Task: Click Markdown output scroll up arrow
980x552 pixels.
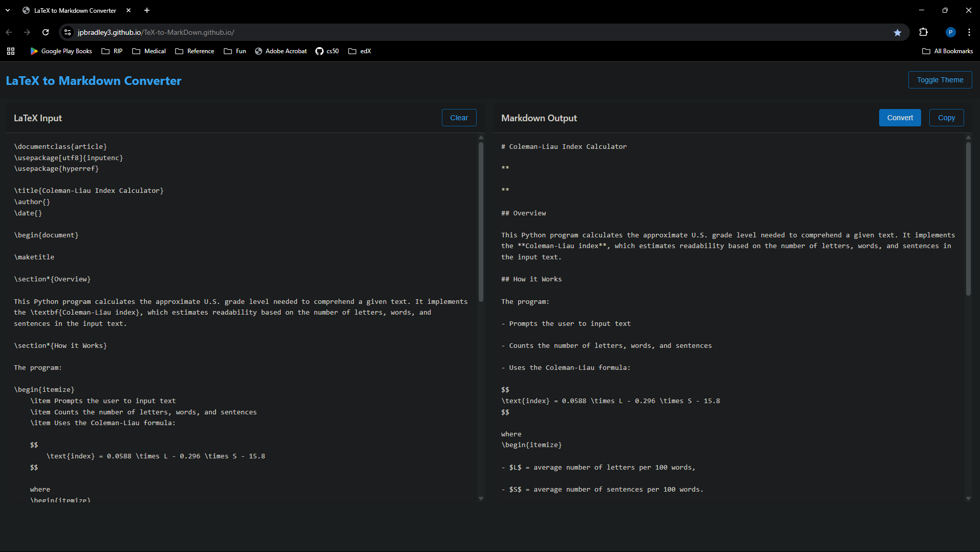Action: coord(968,138)
